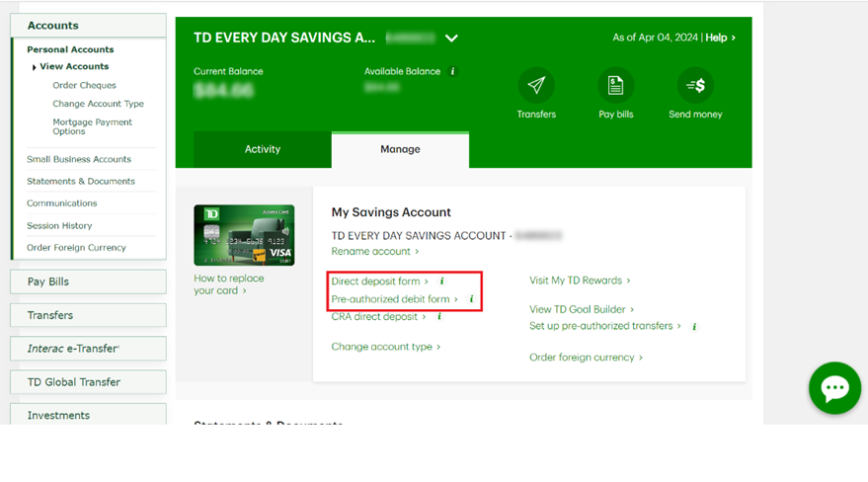Open the Accounts sidebar section

(88, 26)
